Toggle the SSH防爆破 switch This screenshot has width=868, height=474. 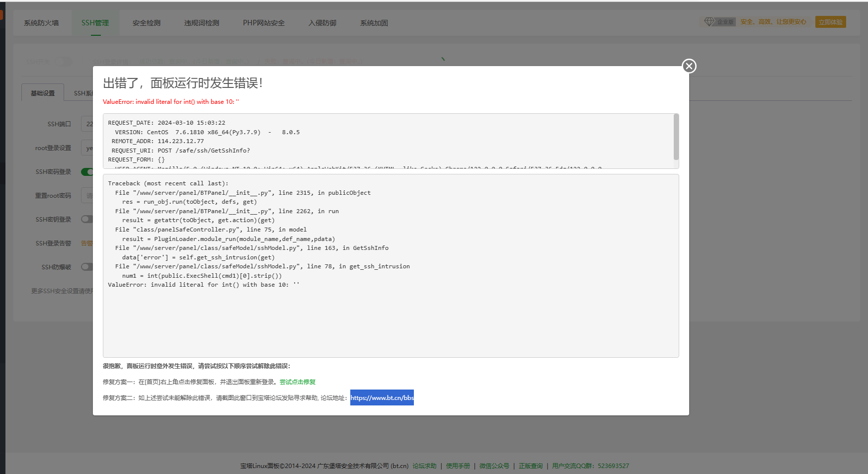point(87,267)
